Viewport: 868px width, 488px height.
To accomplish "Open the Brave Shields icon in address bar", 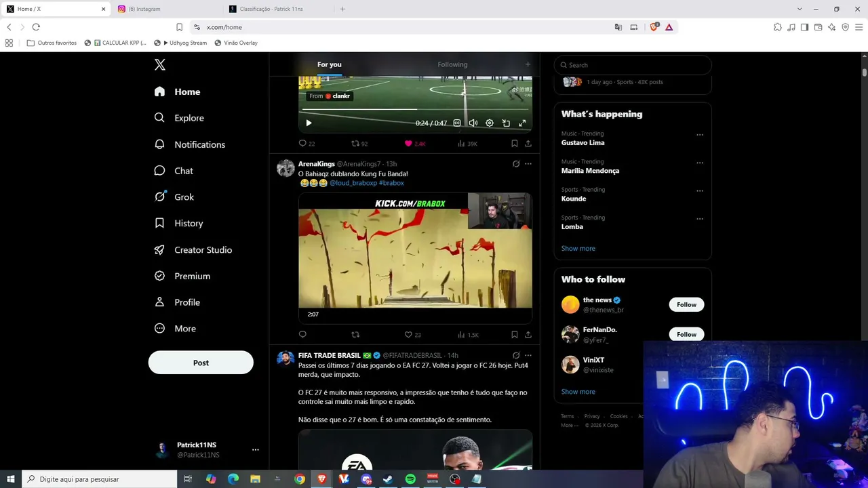I will click(x=654, y=27).
